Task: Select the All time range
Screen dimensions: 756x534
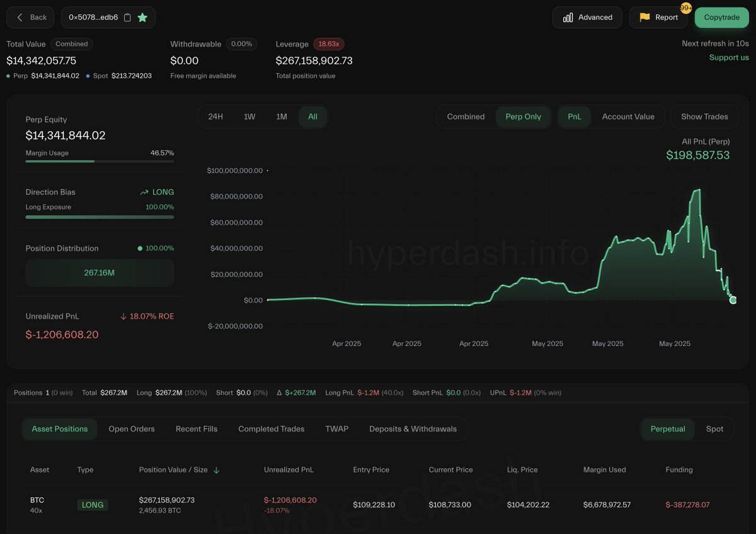Action: tap(312, 117)
